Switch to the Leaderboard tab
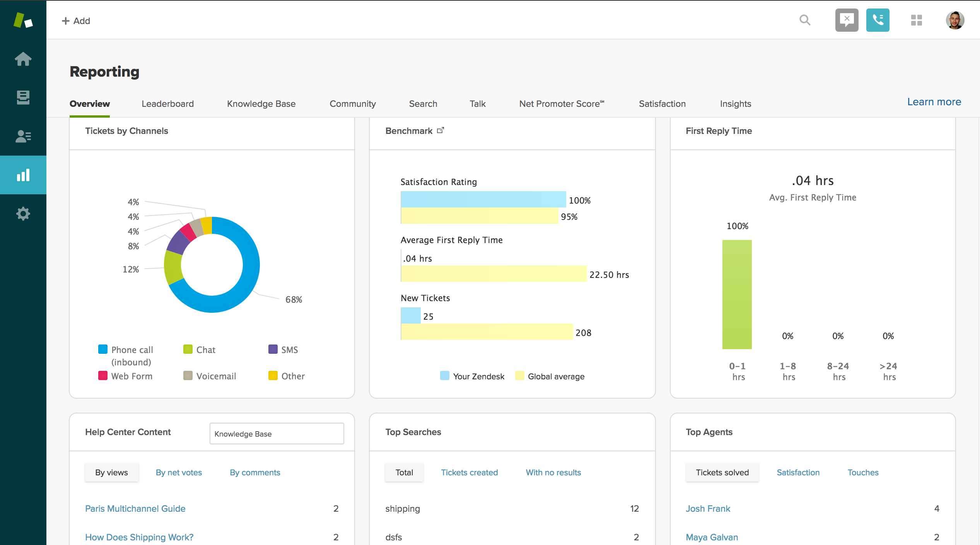Image resolution: width=980 pixels, height=545 pixels. [x=167, y=104]
